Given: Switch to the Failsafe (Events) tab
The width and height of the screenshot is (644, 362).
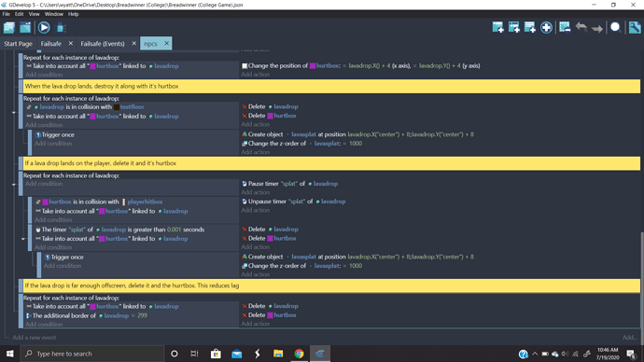Looking at the screenshot, I should tap(103, 44).
